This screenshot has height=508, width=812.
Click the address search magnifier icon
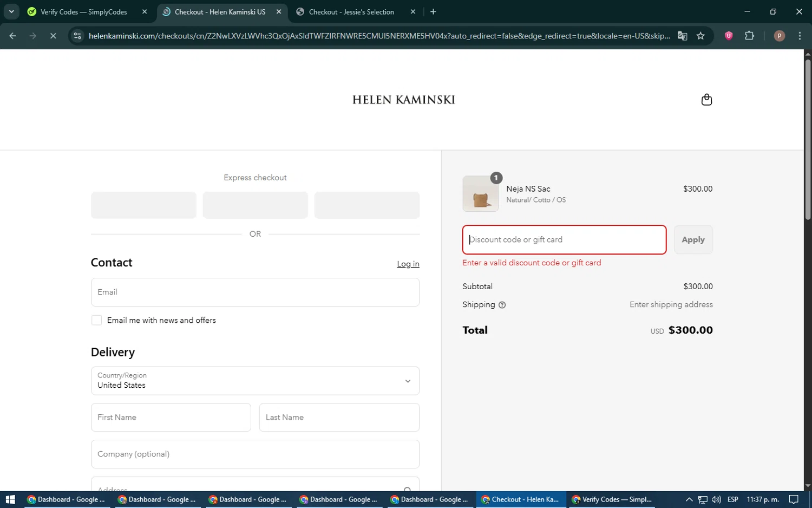(407, 490)
